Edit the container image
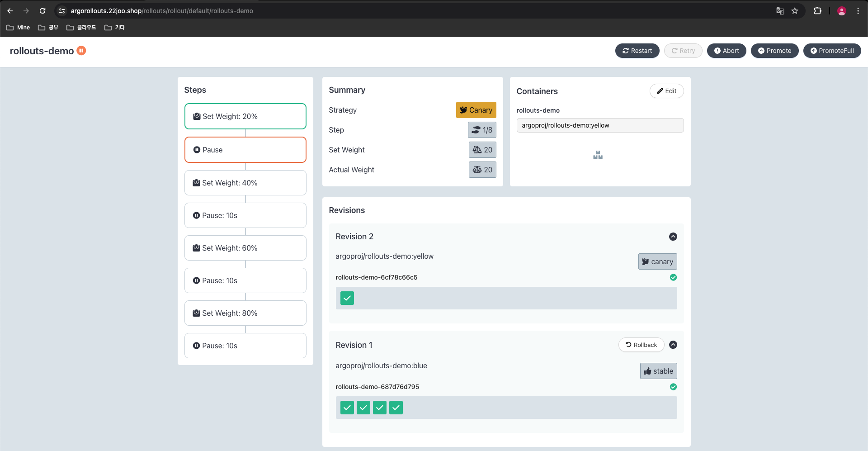Viewport: 868px width, 451px height. click(x=666, y=91)
